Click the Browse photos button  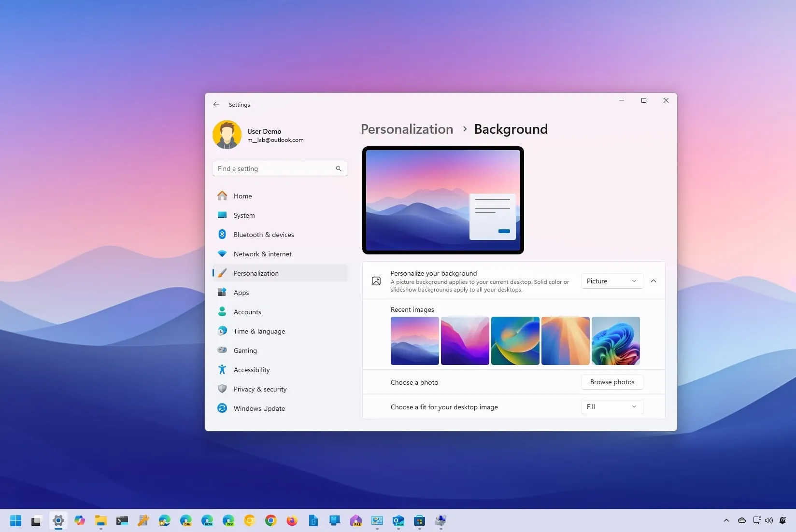pos(612,381)
